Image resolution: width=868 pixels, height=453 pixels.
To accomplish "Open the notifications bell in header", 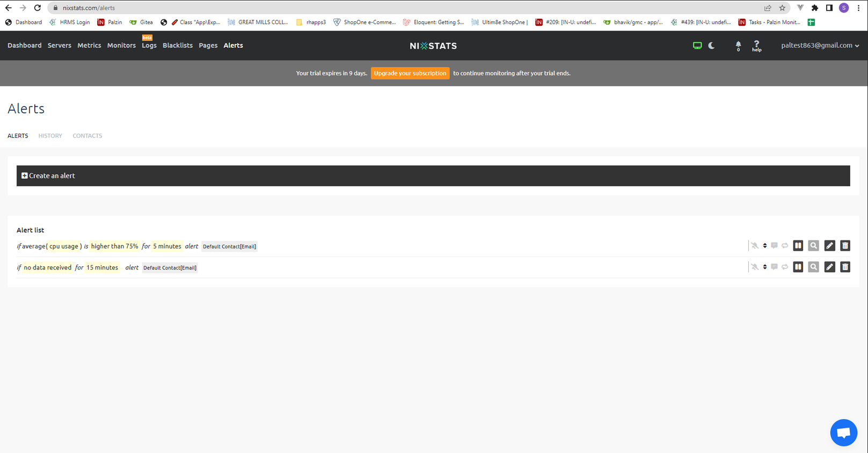I will coord(738,46).
